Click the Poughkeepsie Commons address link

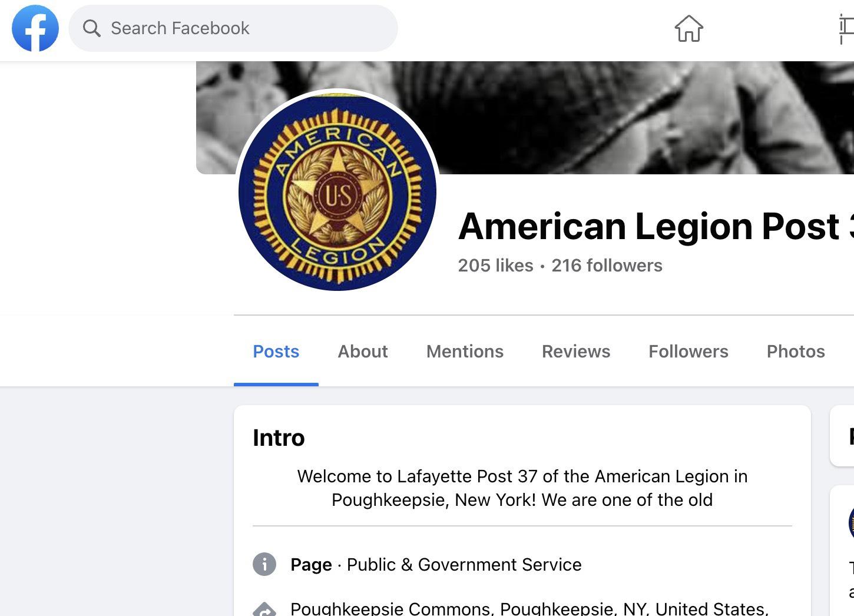click(529, 609)
